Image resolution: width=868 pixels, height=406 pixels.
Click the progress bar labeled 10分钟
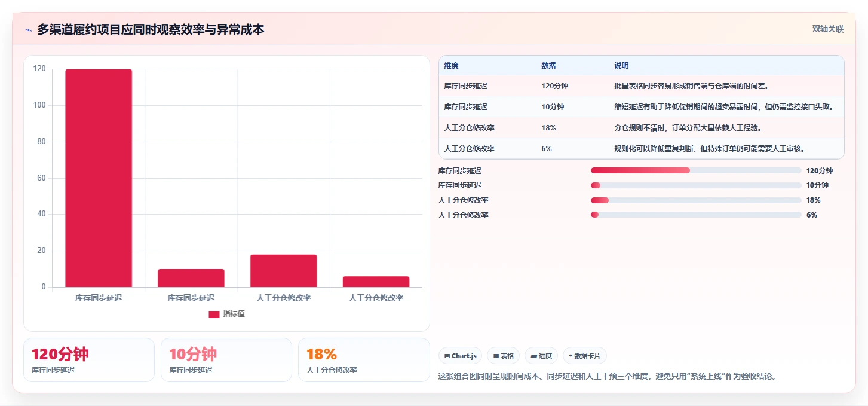[x=696, y=185]
